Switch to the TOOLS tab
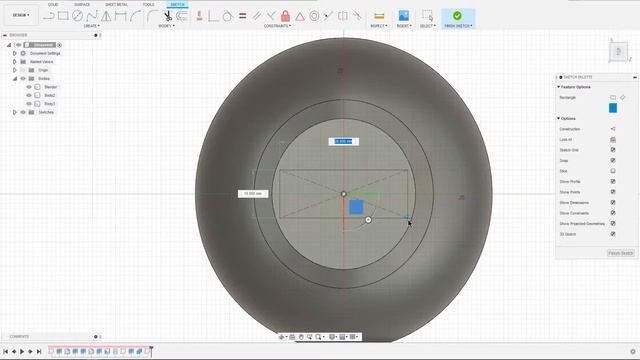This screenshot has width=640, height=360. (148, 4)
